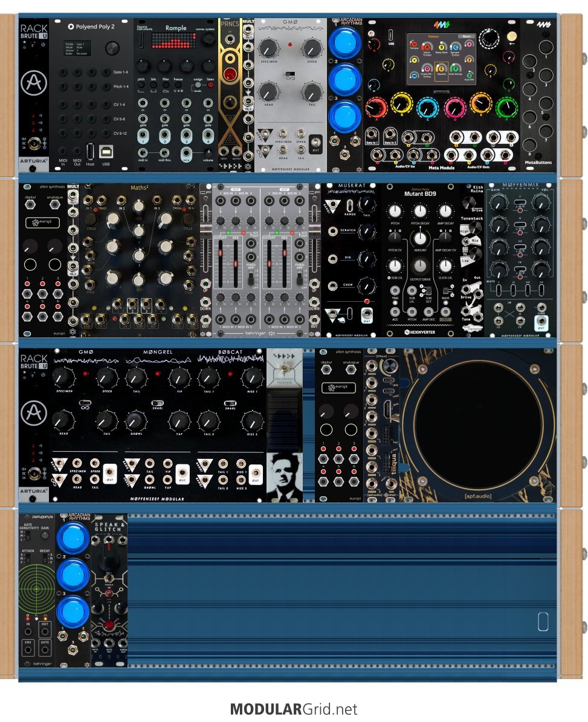Screen dimensions: 588x722
Task: Click the white rat icon on Muskrat
Action: 341,319
